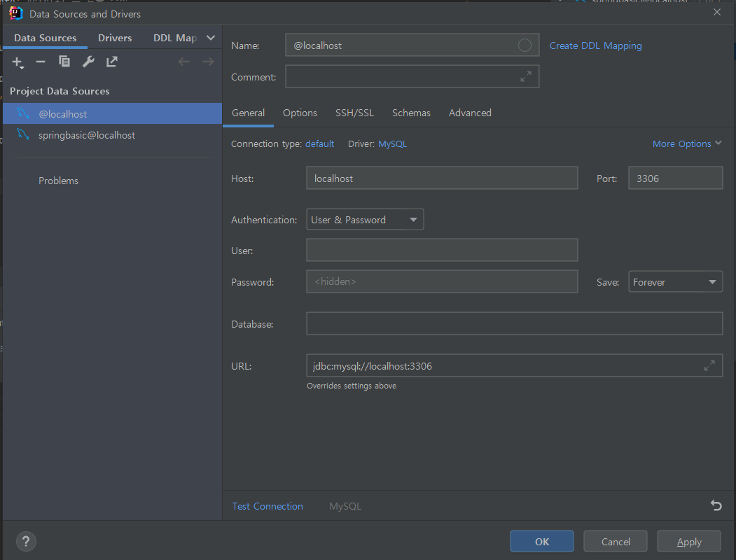Revert changes with undo arrow icon
Image resolution: width=736 pixels, height=560 pixels.
click(x=716, y=505)
